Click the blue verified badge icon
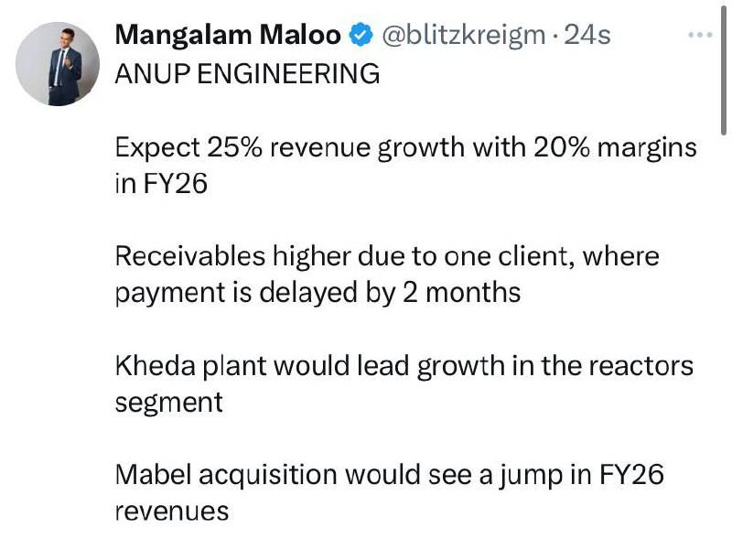The width and height of the screenshot is (732, 560). click(x=361, y=35)
